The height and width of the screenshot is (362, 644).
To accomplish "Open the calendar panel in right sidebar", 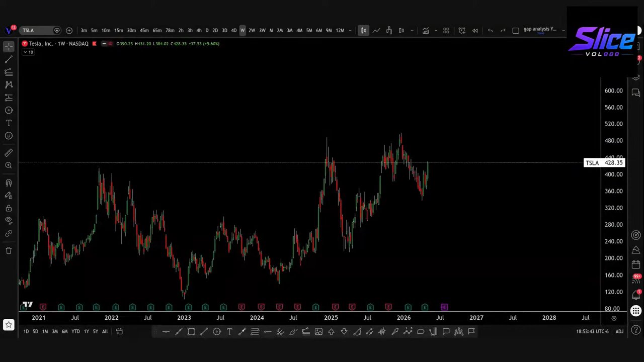I will pos(636,263).
